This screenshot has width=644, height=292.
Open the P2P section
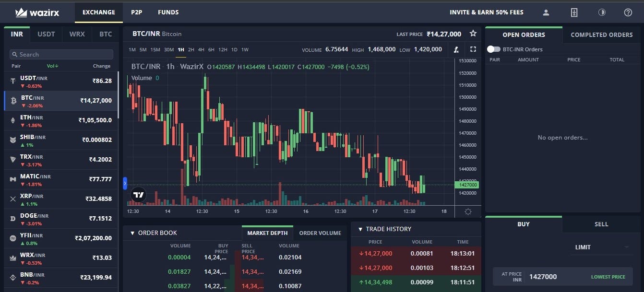136,12
